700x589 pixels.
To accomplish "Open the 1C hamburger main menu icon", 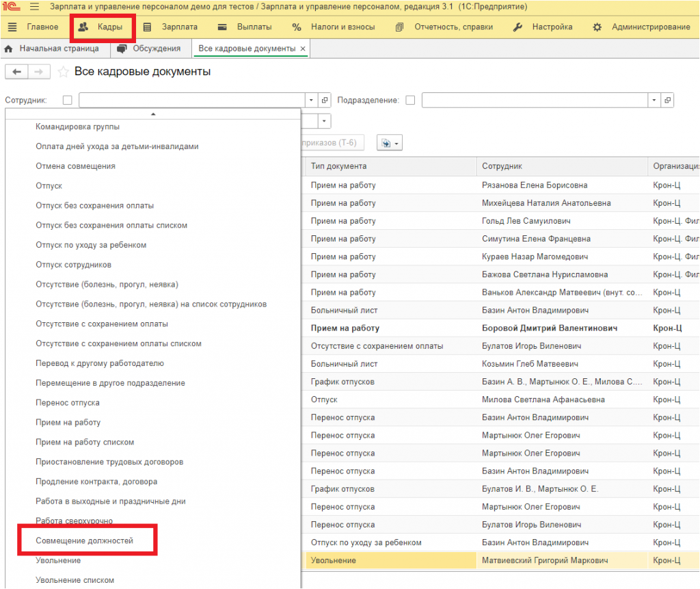I will coord(34,7).
